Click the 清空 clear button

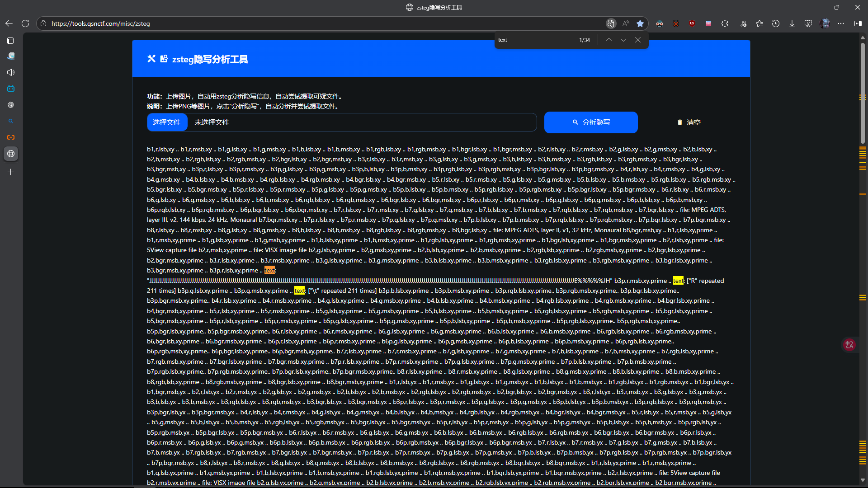[x=689, y=122]
